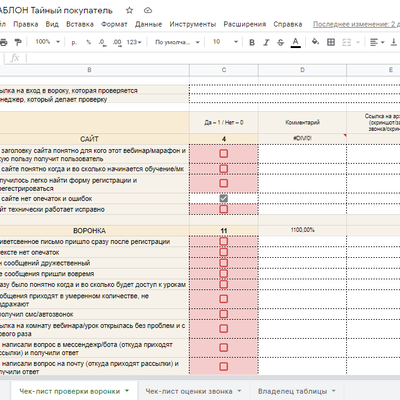Click the cloud save status icon
This screenshot has height=400, width=400.
pos(148,10)
